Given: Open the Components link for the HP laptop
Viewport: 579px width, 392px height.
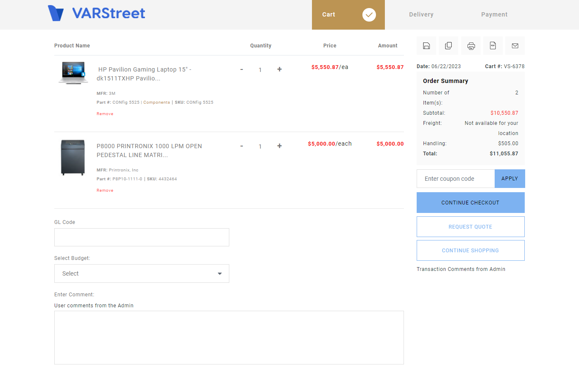Looking at the screenshot, I should pyautogui.click(x=156, y=102).
